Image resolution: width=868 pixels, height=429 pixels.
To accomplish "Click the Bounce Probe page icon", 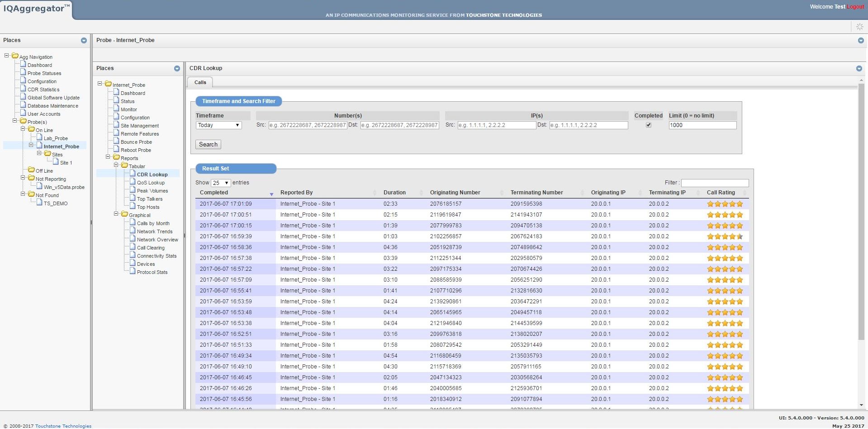I will pyautogui.click(x=116, y=141).
